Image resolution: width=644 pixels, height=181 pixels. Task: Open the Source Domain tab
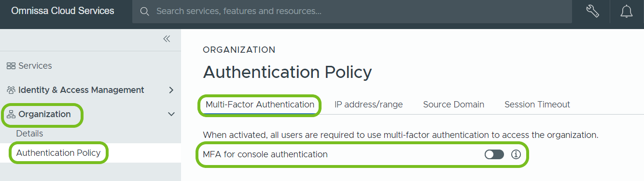coord(454,105)
